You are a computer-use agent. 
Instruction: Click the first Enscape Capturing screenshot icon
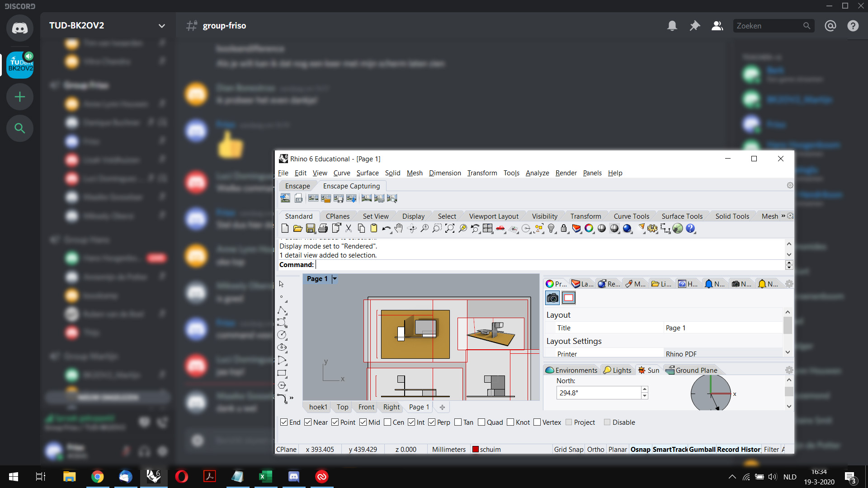(x=285, y=198)
